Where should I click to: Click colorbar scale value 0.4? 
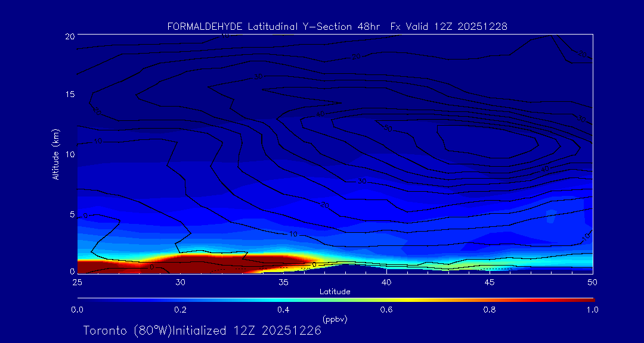point(283,310)
